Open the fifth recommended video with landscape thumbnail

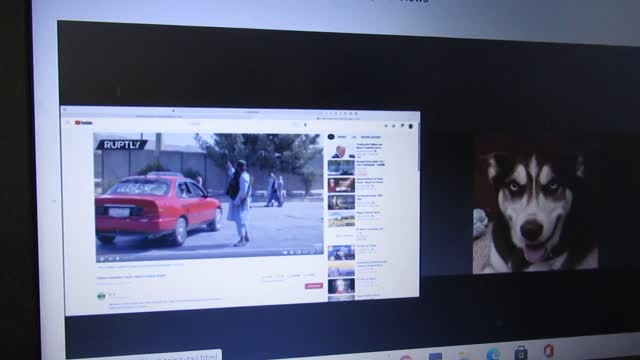[x=341, y=219]
